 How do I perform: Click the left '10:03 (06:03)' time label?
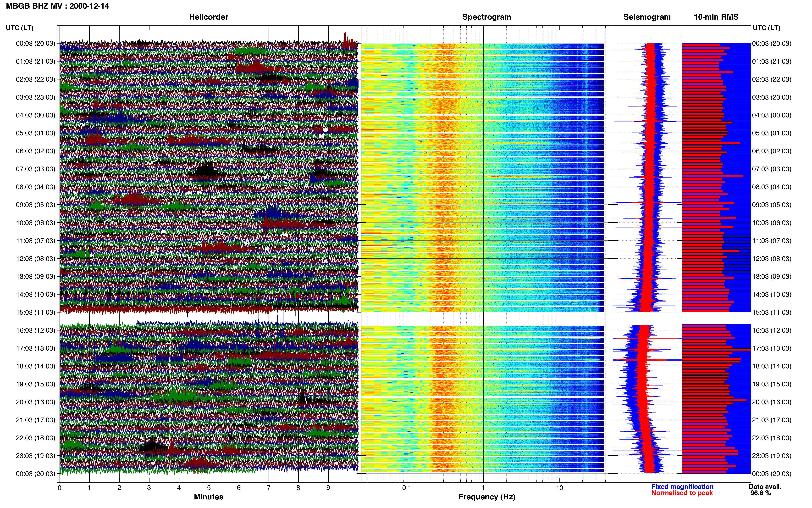(x=35, y=223)
